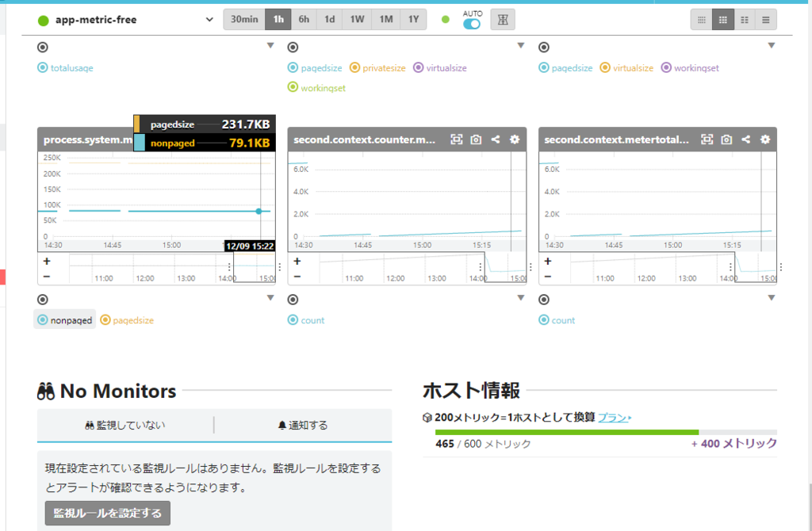
Task: Click the 監視ルールを設定する button
Action: click(x=108, y=513)
